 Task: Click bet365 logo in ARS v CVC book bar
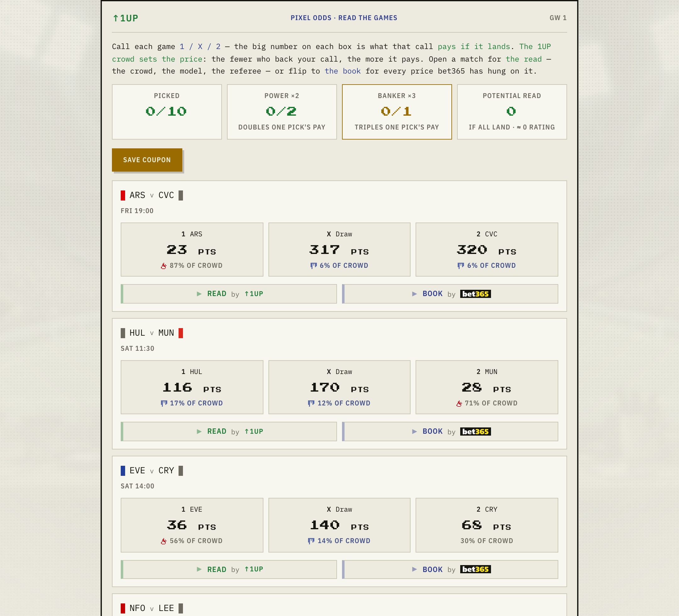coord(475,294)
